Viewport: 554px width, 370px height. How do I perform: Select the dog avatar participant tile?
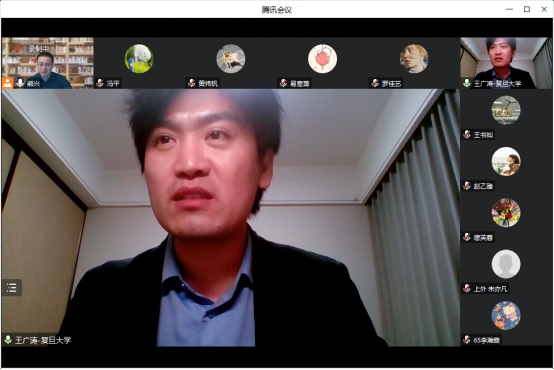[x=231, y=59]
